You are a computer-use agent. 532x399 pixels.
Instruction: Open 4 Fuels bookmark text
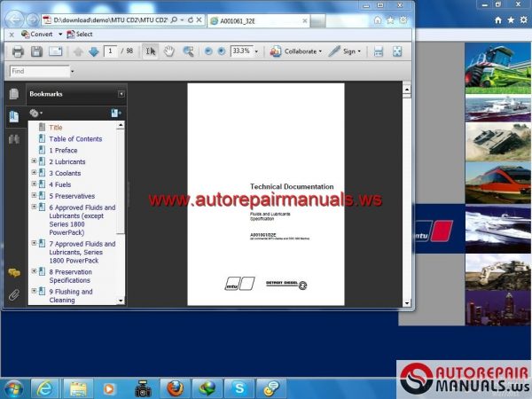(x=60, y=184)
